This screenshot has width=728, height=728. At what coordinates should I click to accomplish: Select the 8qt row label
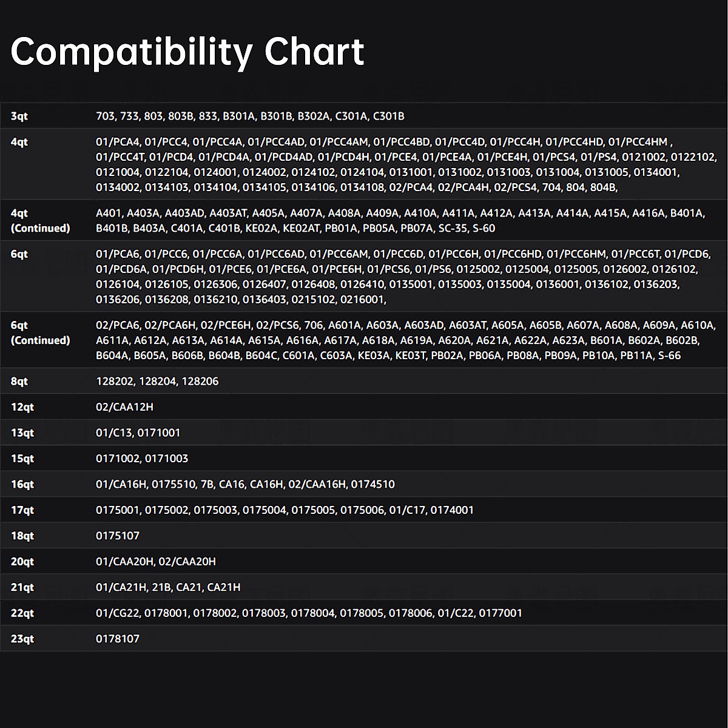click(19, 381)
